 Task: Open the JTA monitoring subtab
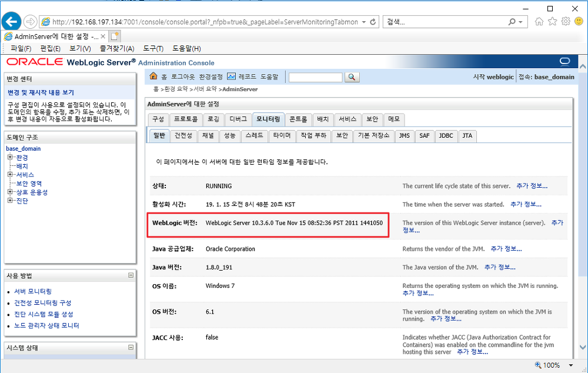click(x=467, y=136)
